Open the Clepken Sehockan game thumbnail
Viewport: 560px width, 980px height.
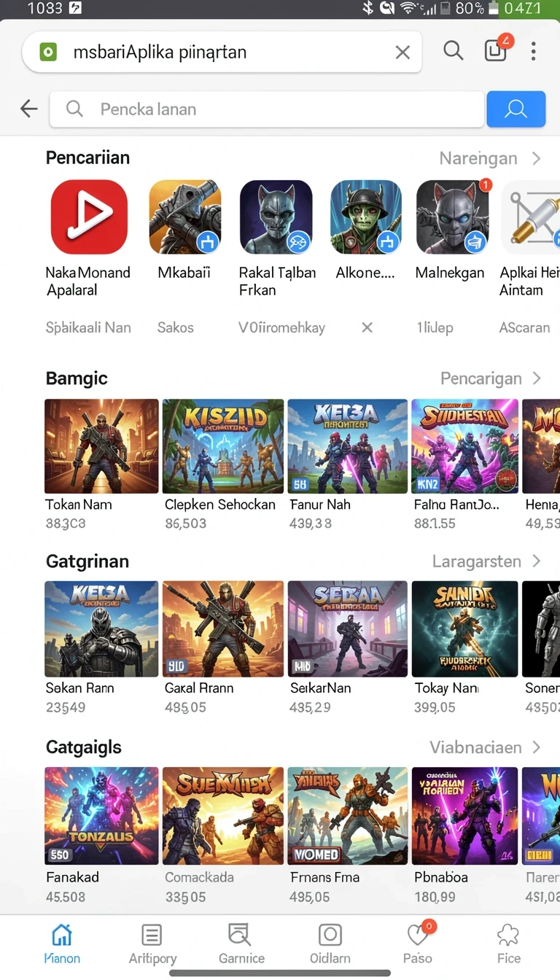pyautogui.click(x=223, y=446)
